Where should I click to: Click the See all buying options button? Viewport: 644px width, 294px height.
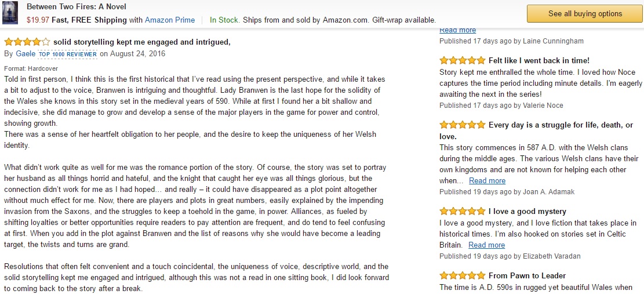[585, 13]
